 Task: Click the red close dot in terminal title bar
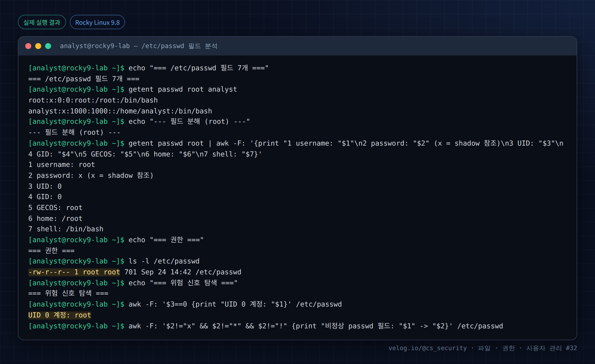click(28, 46)
